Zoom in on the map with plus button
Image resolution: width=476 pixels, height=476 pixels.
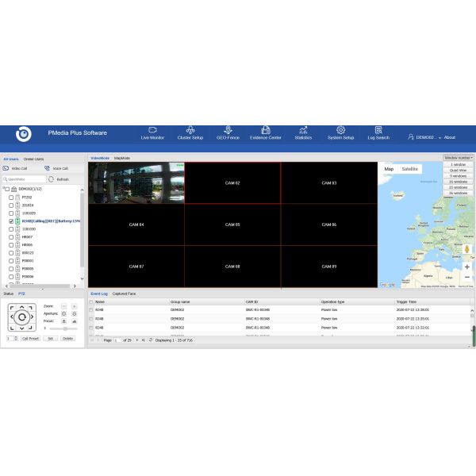467,267
